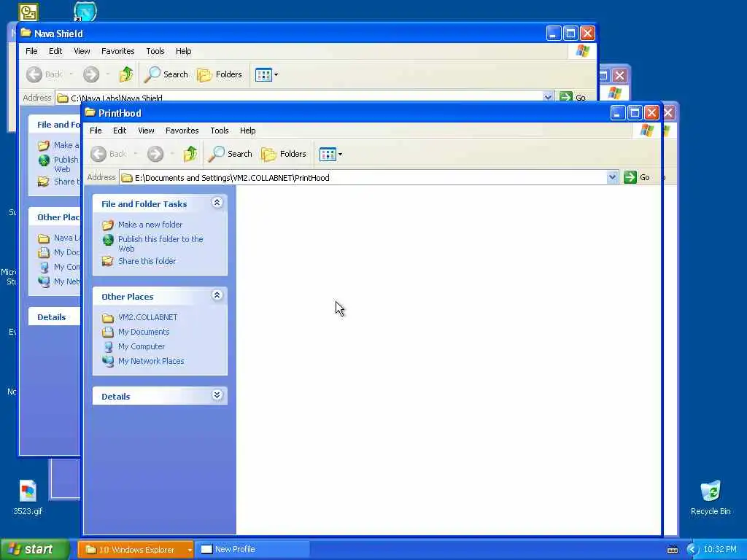This screenshot has height=560, width=747.
Task: Click Forward arrow in Nava Shield window
Action: 91,74
